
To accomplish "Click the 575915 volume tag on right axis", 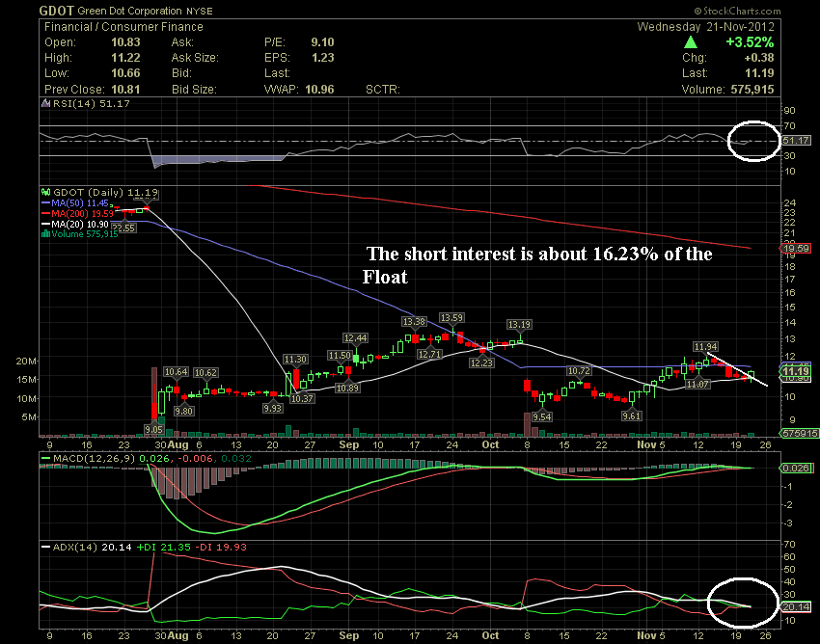I will [x=799, y=433].
